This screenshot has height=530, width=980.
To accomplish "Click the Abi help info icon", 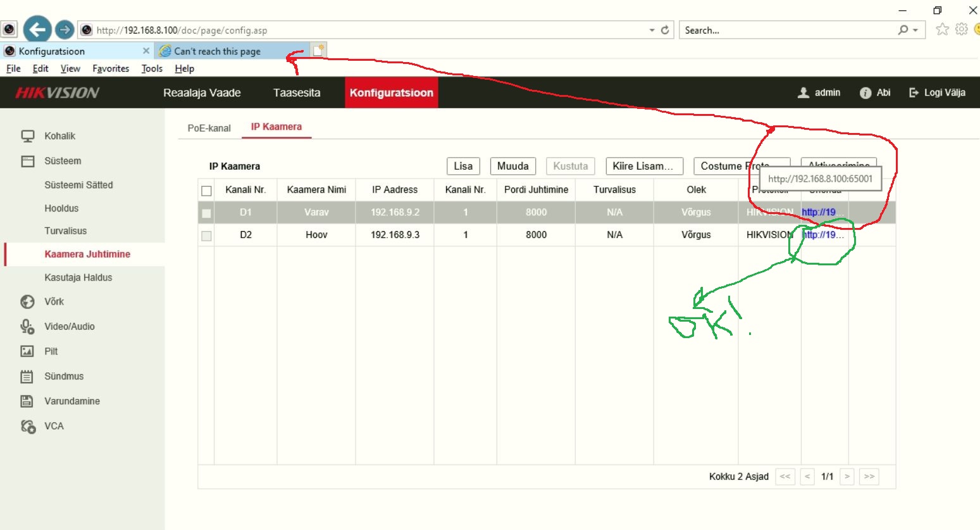I will pos(865,93).
